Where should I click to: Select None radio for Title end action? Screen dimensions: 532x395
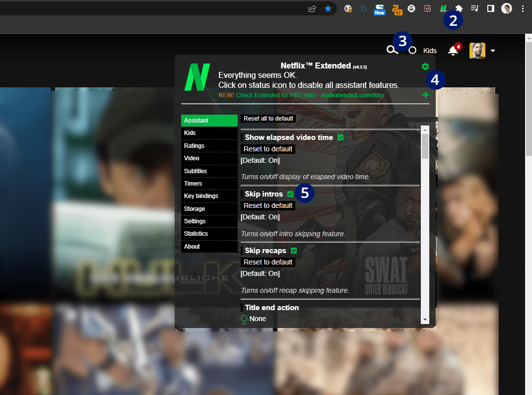pos(244,318)
